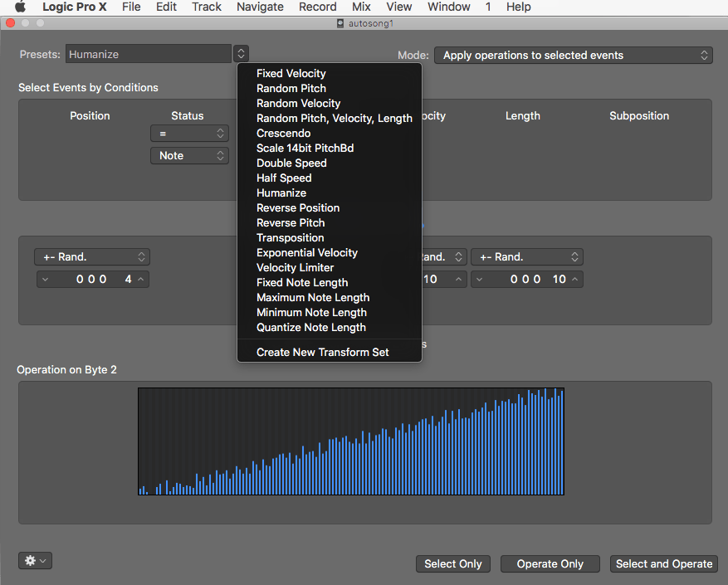Decrease Position random value with down arrow
This screenshot has width=728, height=585.
(x=45, y=280)
